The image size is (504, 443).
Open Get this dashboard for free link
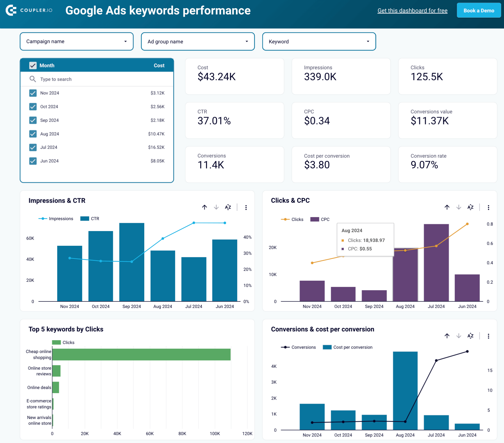pos(412,10)
